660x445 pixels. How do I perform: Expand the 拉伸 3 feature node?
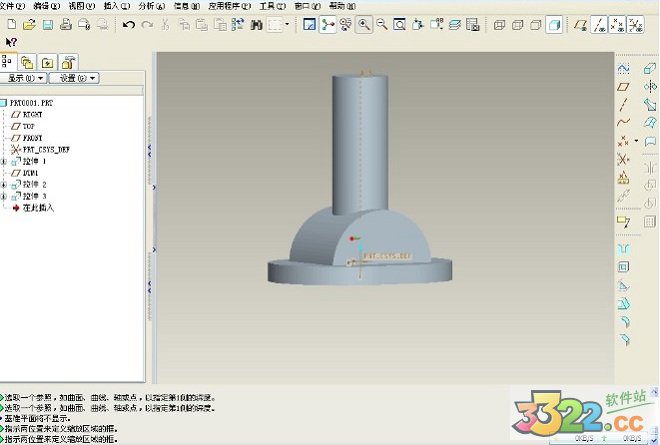(3, 196)
